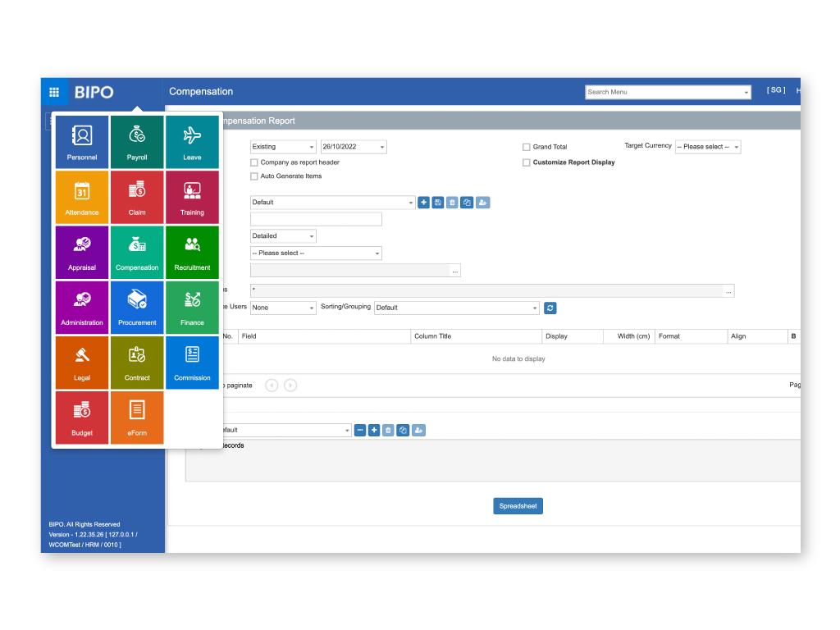
Task: Enable the Grand Total checkbox
Action: [527, 148]
